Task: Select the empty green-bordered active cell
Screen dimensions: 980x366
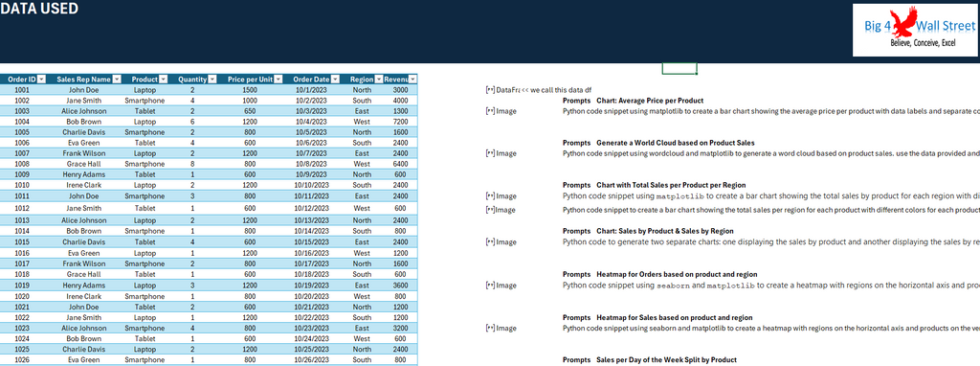Action: (679, 68)
